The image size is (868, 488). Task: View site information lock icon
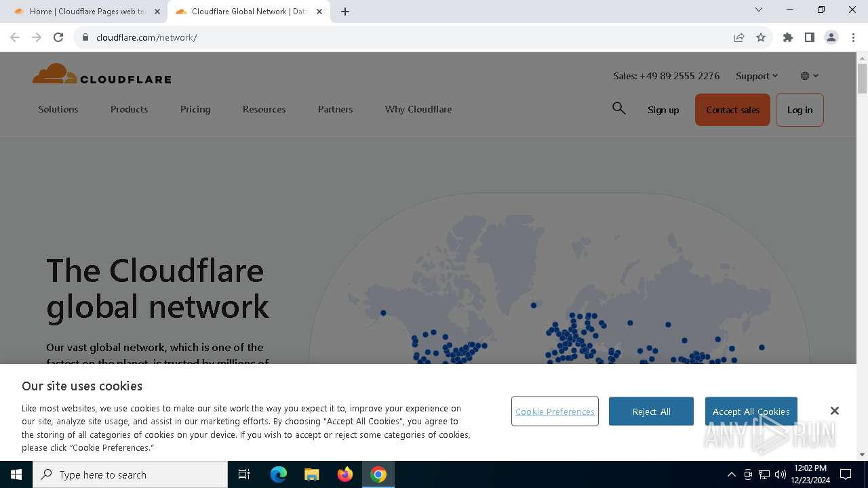(85, 37)
